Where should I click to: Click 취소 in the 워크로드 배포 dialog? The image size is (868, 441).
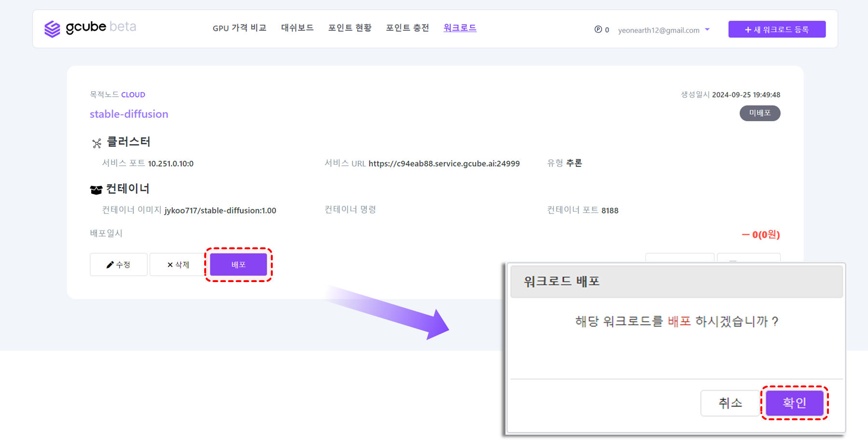tap(730, 403)
